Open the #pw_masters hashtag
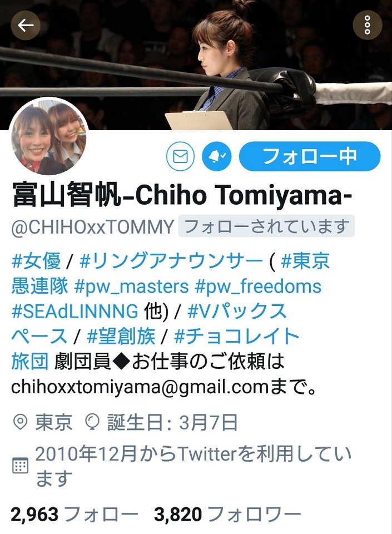Screen dimensions: 392x534 click(x=131, y=286)
